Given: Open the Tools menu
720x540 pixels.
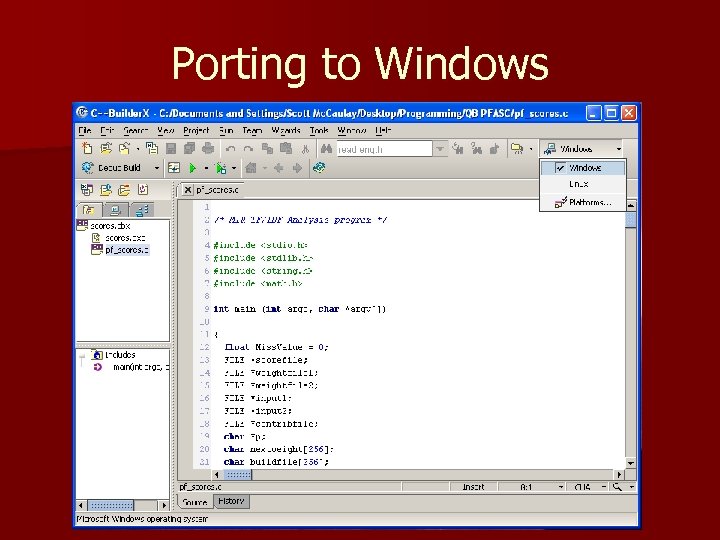Looking at the screenshot, I should click(319, 131).
